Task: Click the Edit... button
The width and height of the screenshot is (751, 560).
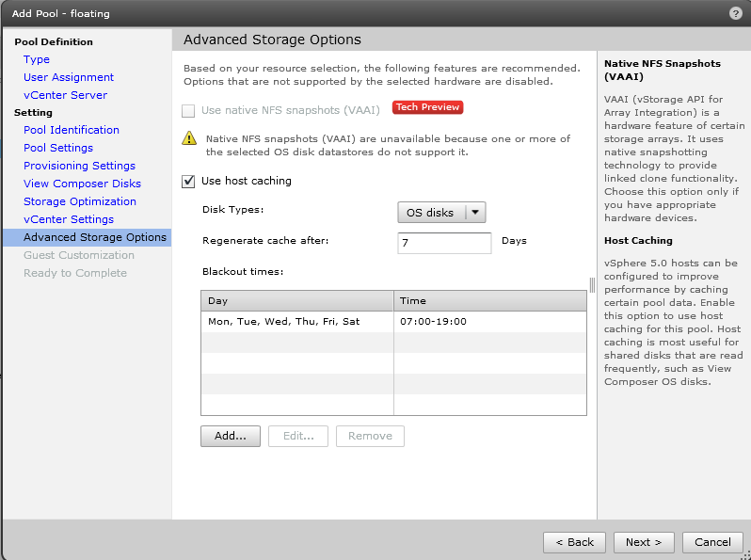Action: coord(298,436)
